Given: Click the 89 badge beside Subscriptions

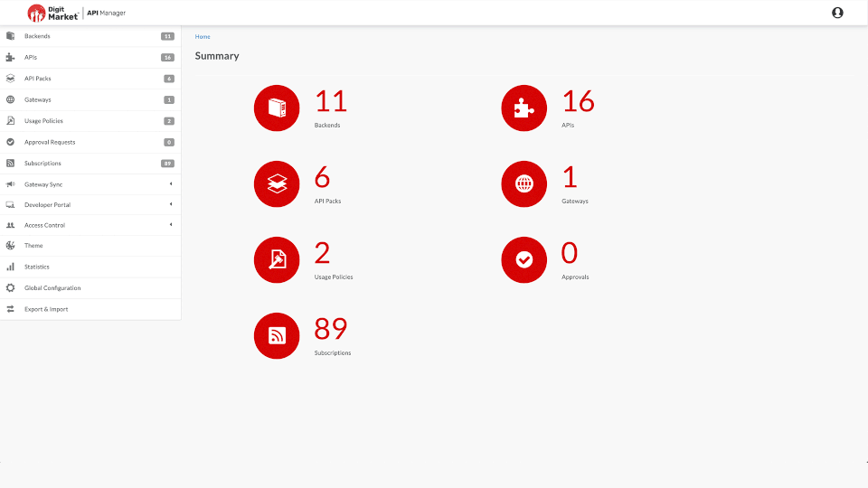Looking at the screenshot, I should click(168, 164).
